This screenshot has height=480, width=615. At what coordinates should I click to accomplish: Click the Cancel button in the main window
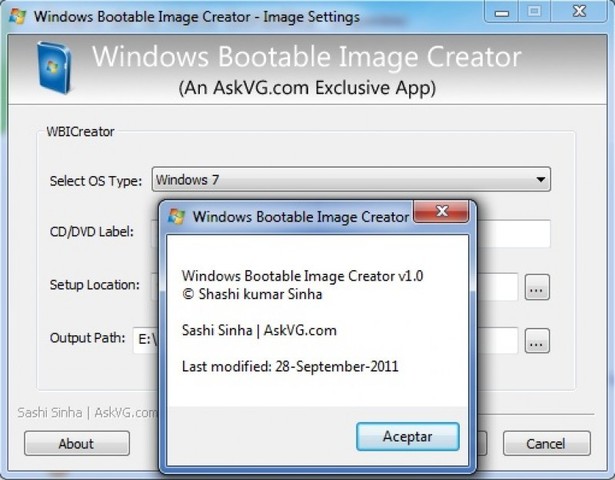(x=546, y=444)
